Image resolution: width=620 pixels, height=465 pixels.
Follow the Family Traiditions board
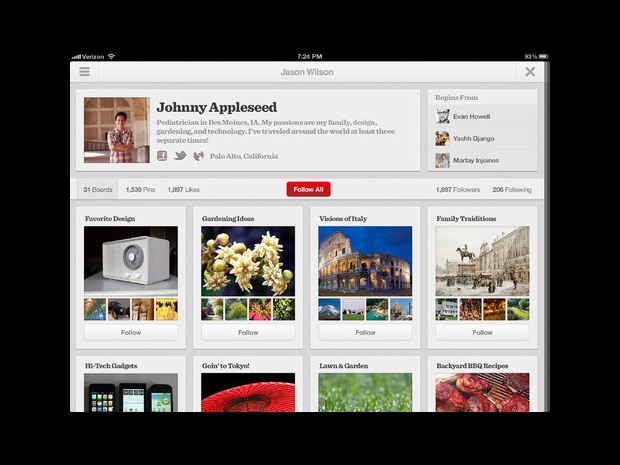482,333
